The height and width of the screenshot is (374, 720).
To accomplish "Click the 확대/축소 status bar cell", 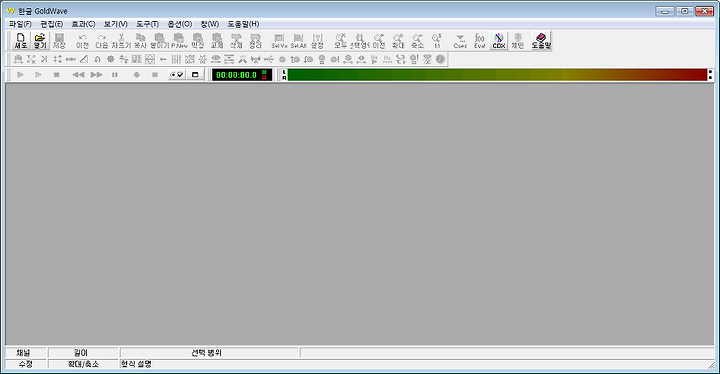I will (83, 364).
